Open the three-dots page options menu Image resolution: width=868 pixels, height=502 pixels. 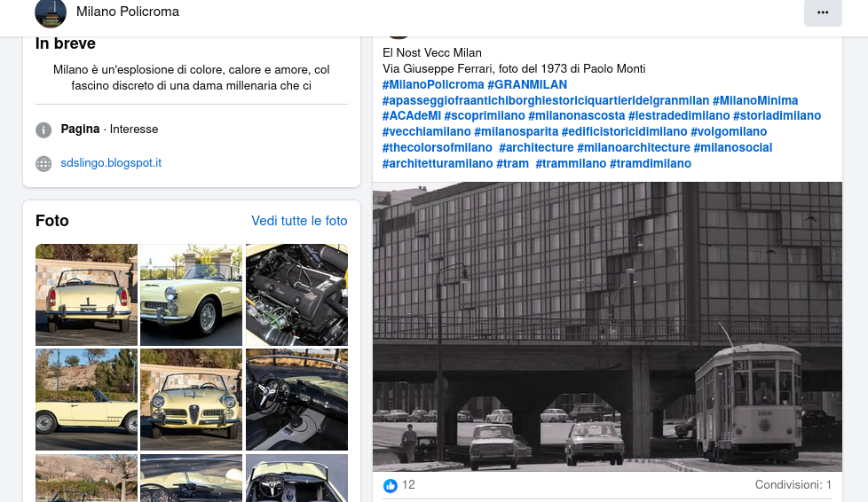point(823,12)
